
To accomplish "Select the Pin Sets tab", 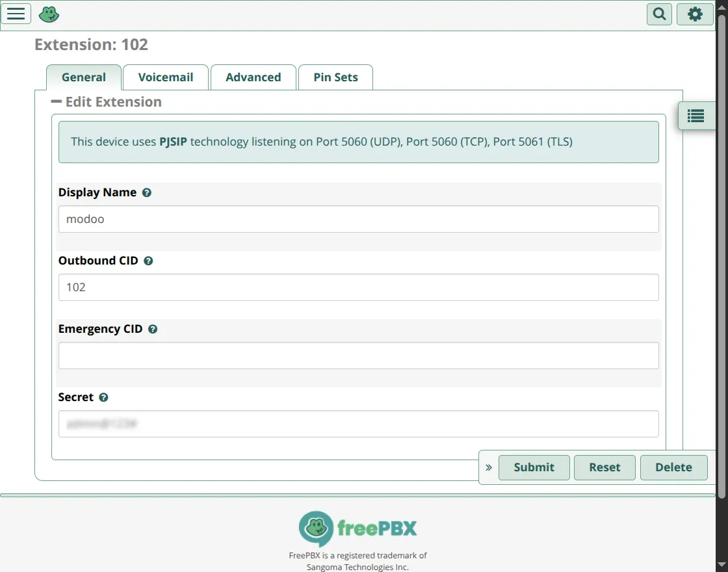I will [335, 77].
